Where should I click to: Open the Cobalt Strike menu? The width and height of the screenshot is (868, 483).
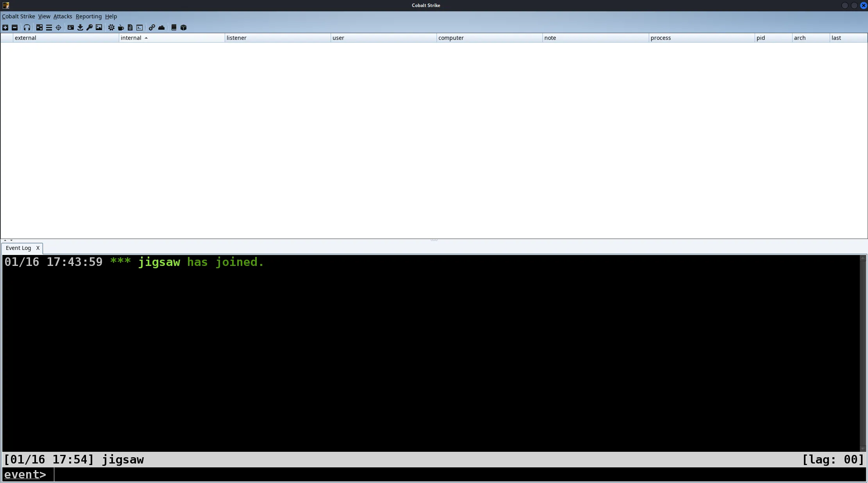click(18, 16)
